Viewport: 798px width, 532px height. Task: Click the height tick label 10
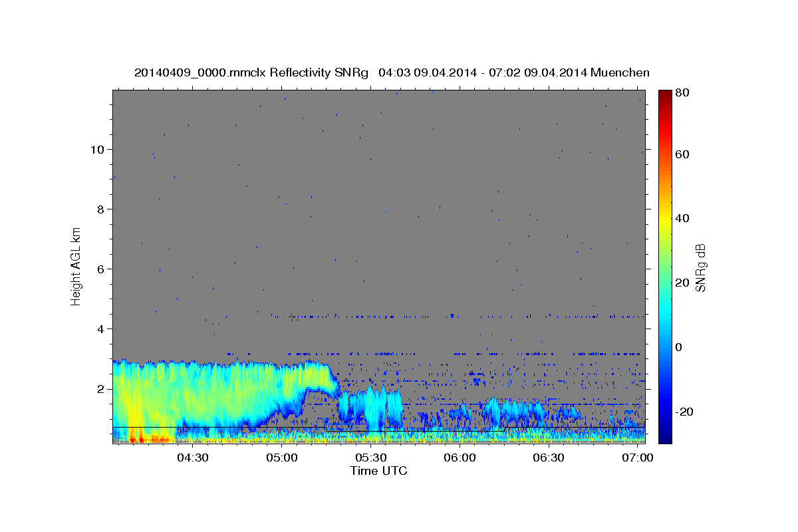pos(98,150)
